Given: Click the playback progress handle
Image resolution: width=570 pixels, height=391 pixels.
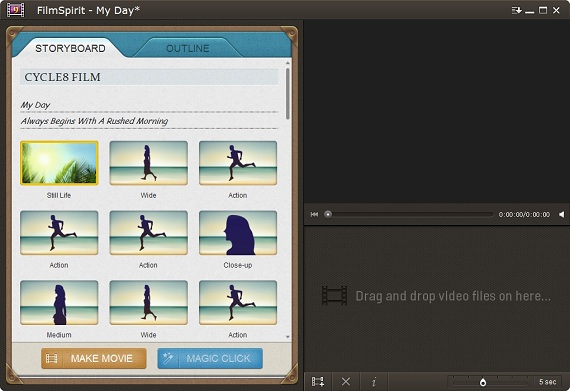Looking at the screenshot, I should coord(328,214).
